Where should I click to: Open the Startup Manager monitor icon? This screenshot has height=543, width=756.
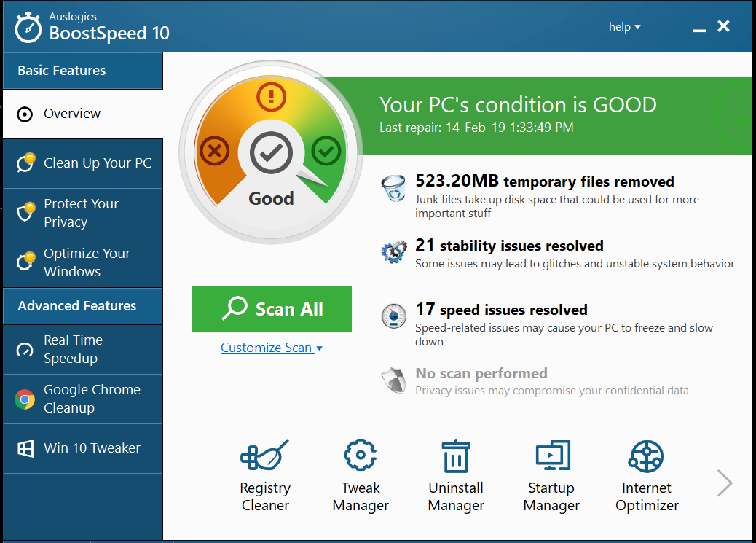point(553,455)
